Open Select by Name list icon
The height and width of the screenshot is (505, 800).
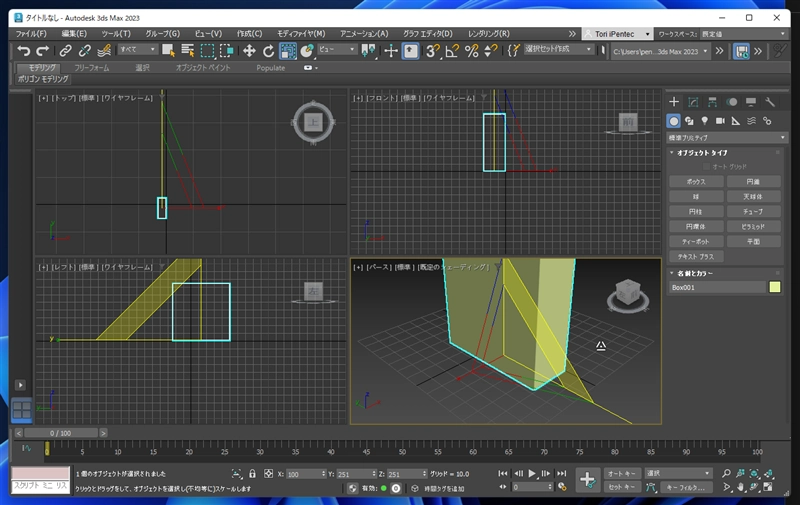188,50
